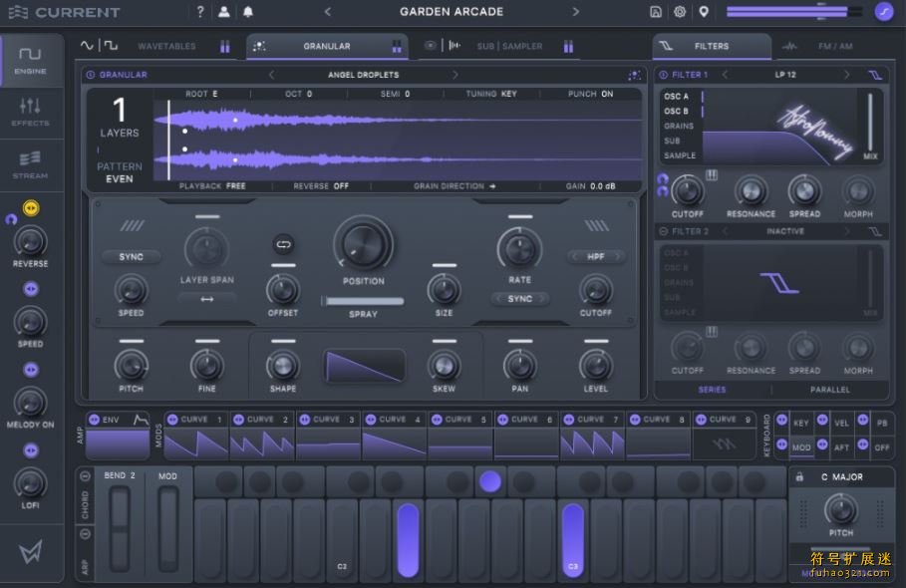
Task: Click the lock icon beside C Major
Action: point(799,477)
